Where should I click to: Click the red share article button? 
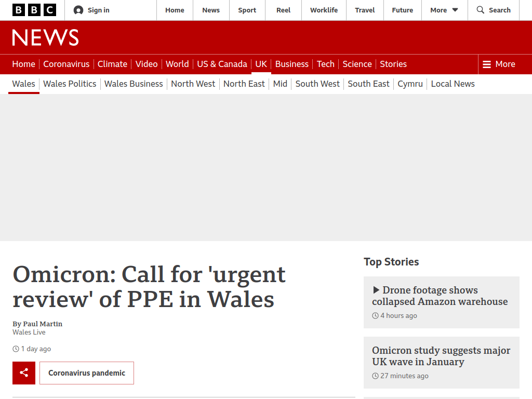point(24,373)
